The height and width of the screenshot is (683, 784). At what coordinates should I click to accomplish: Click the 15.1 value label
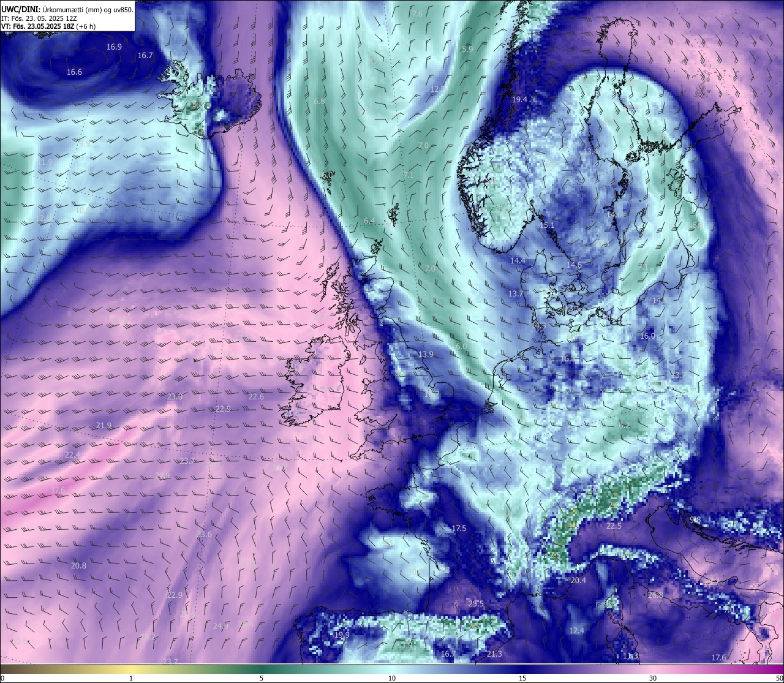[x=546, y=225]
